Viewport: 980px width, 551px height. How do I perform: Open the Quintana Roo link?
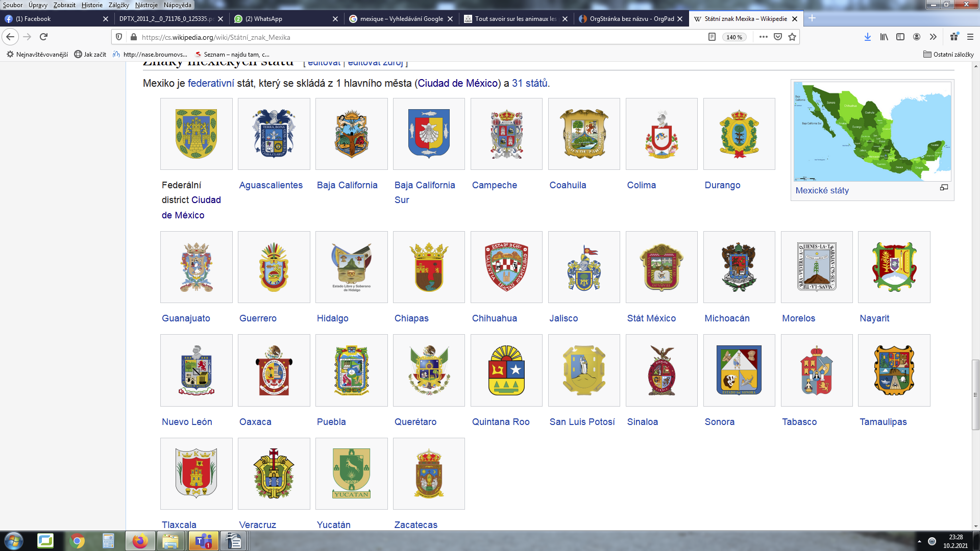[x=500, y=422]
